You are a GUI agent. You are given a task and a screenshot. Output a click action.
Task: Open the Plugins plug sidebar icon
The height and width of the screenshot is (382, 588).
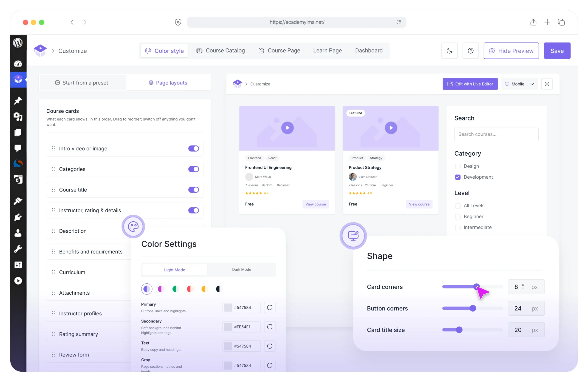coord(18,217)
